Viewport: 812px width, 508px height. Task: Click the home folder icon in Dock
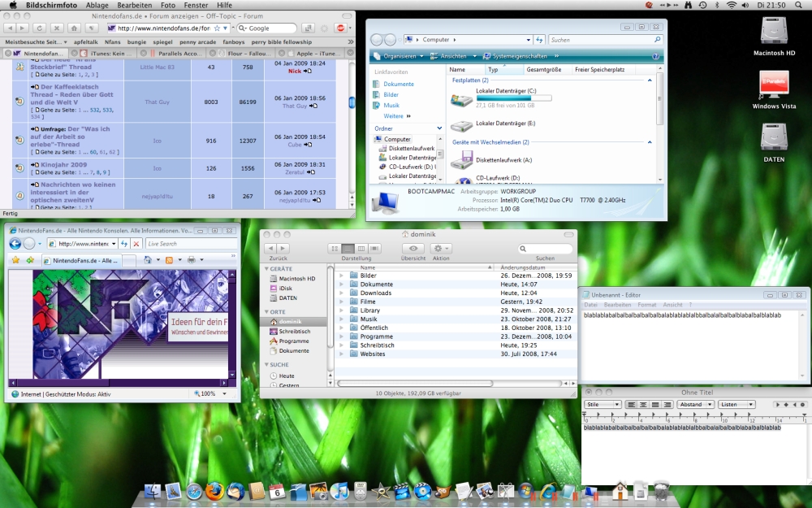tap(620, 490)
